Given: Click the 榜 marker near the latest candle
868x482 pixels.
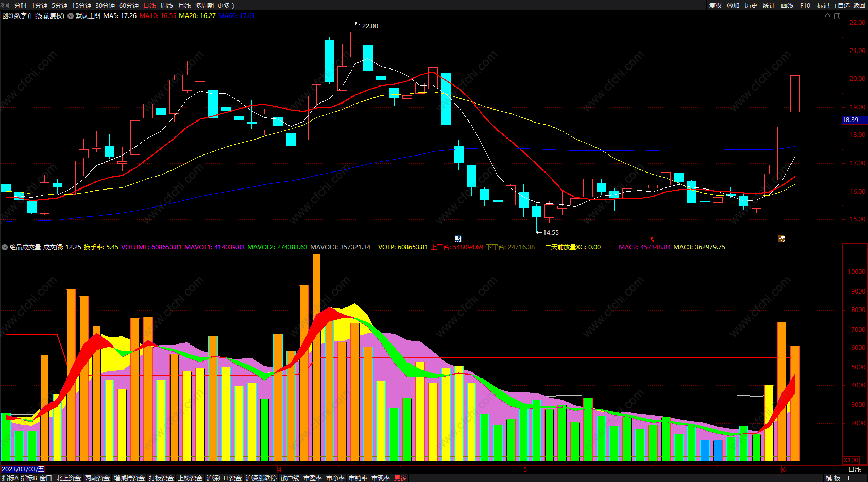Looking at the screenshot, I should [x=781, y=239].
